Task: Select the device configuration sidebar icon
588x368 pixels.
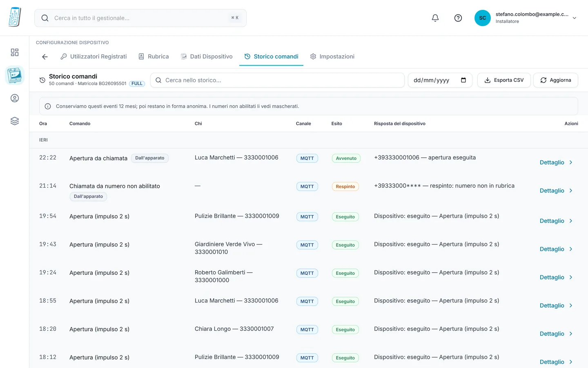Action: [15, 75]
